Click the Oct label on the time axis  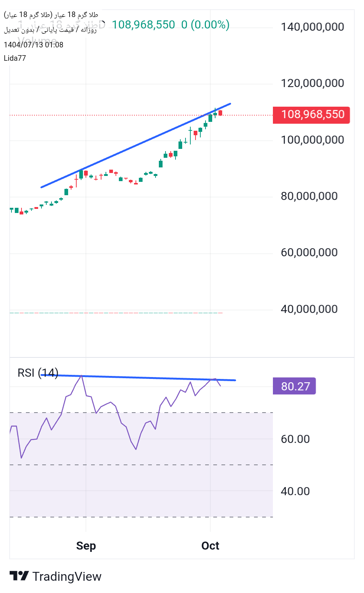coord(210,546)
